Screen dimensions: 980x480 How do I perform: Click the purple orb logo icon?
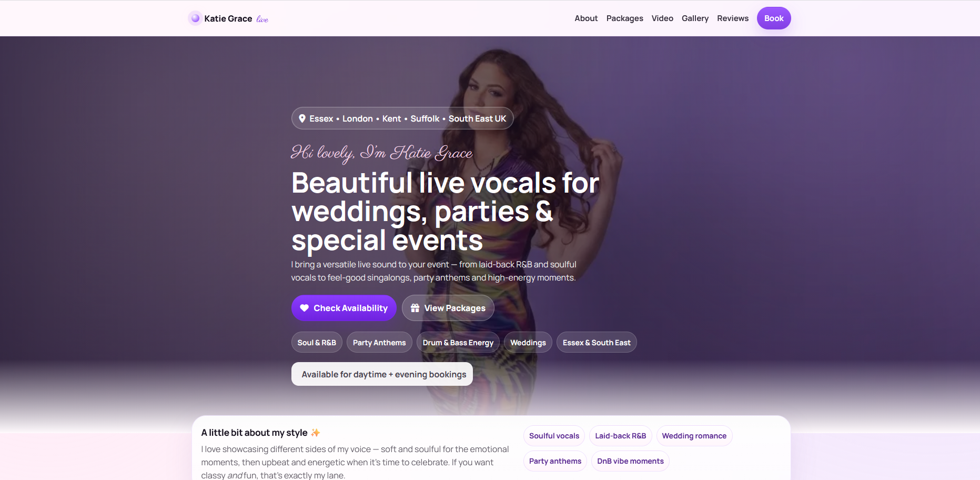pyautogui.click(x=195, y=18)
